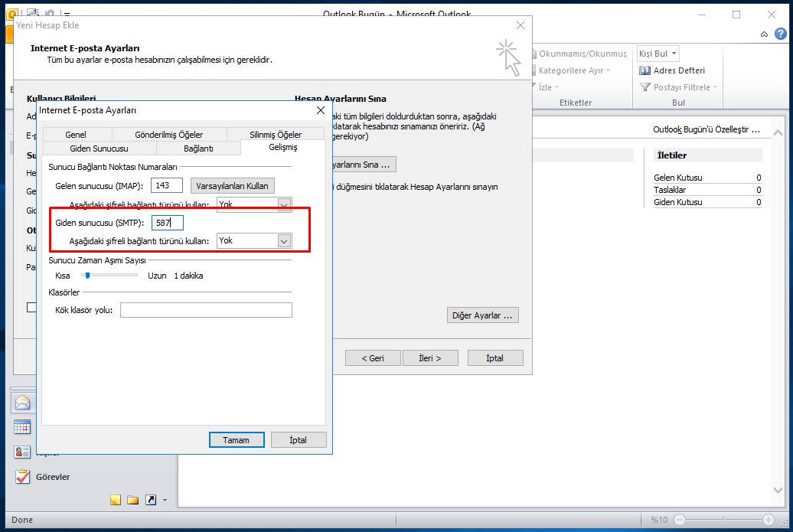Click İptal in Internet E-posta Ayarları dialog
The width and height of the screenshot is (793, 532).
(x=298, y=440)
